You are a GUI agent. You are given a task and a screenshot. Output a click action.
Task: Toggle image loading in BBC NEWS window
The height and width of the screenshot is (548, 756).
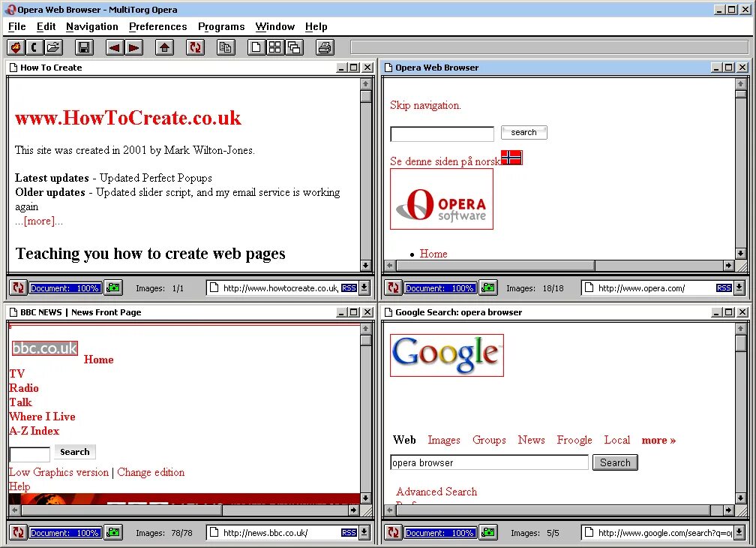point(114,532)
